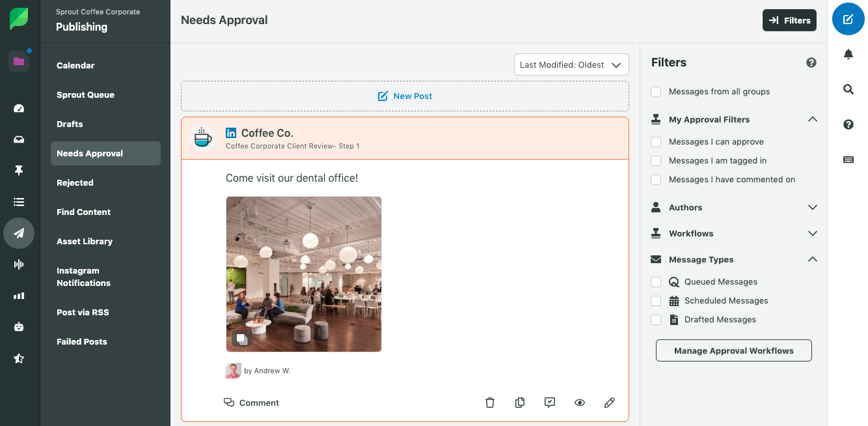Open the pin Tasks icon in sidebar

(x=19, y=171)
